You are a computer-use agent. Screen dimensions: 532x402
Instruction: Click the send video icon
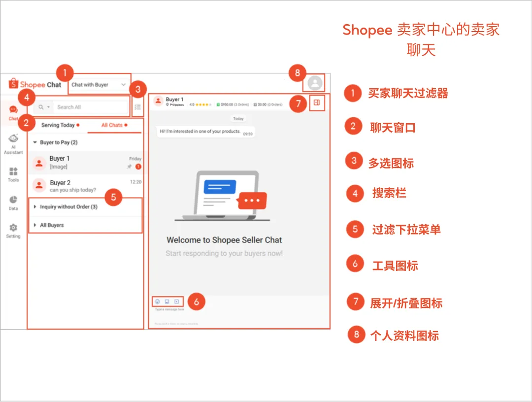click(x=176, y=301)
